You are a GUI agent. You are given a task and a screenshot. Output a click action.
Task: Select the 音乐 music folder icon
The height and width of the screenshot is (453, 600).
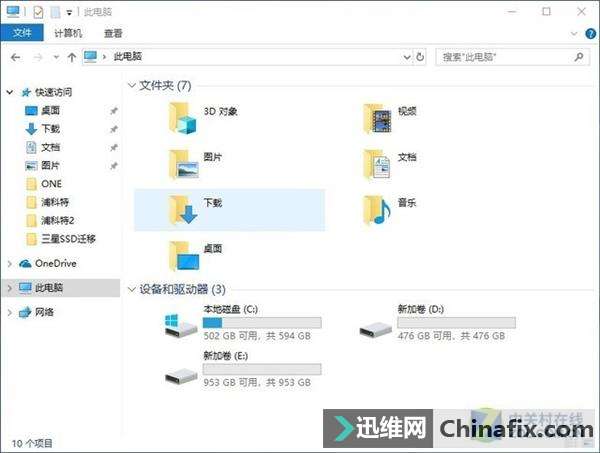[377, 210]
